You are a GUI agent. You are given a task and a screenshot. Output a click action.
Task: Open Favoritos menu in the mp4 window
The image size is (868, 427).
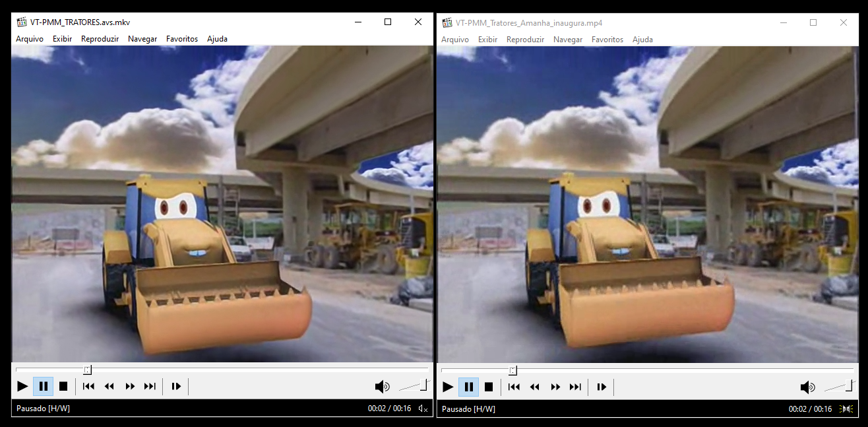click(x=607, y=40)
